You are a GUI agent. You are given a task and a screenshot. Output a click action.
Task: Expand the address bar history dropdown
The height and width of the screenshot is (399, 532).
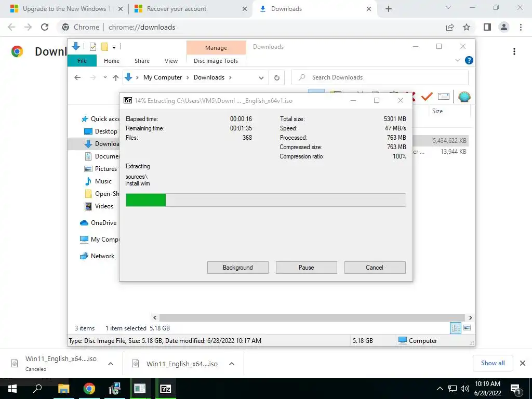(x=261, y=78)
